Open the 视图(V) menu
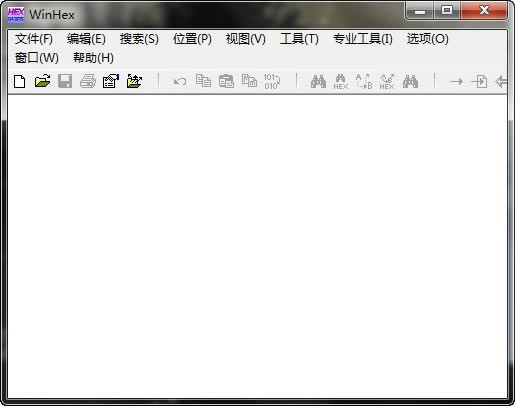 pyautogui.click(x=246, y=39)
